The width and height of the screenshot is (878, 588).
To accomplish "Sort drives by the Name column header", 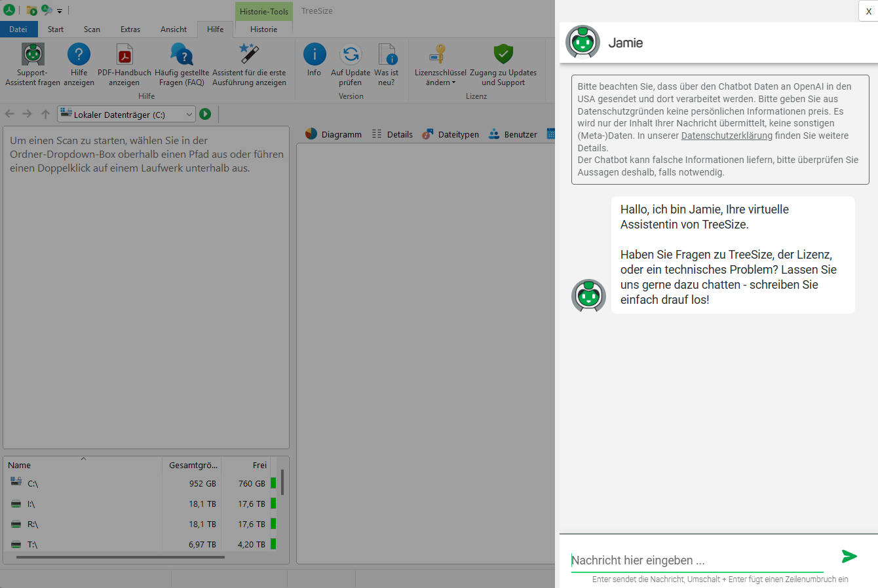I will click(x=83, y=465).
